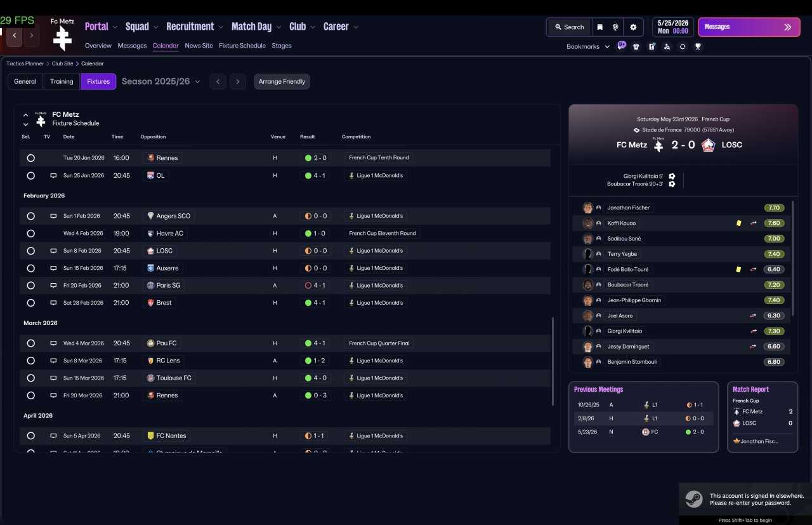Screen dimensions: 812x525
Task: Open the Season 2025/26 selector
Action: (x=161, y=81)
